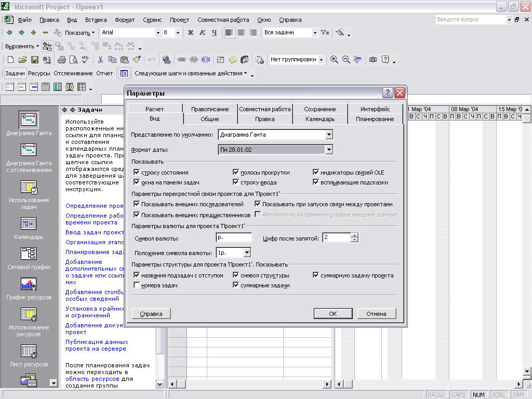Toggle Показывать внешних последователей checkbox
Screen dimensions: 532x399
137,204
